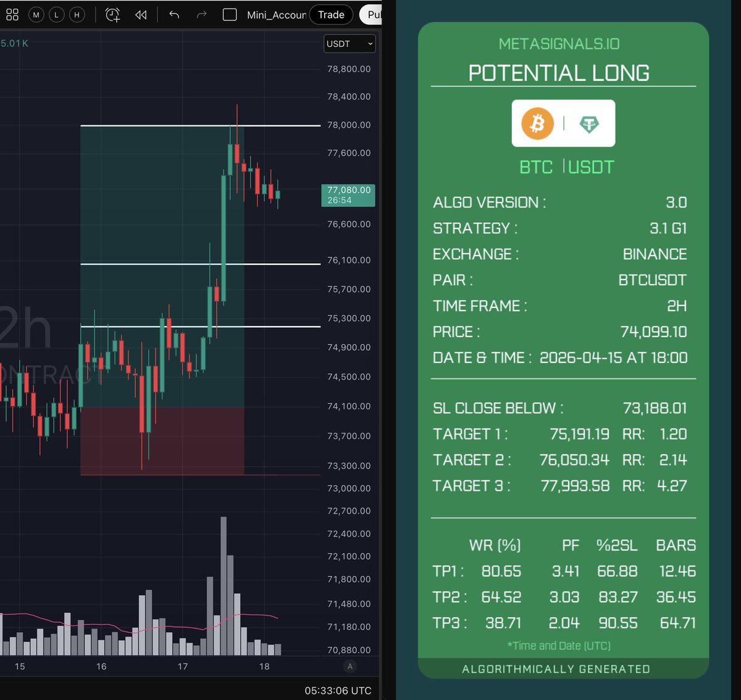Image resolution: width=741 pixels, height=700 pixels.
Task: Create an alert with the alarm clock icon
Action: pos(112,15)
